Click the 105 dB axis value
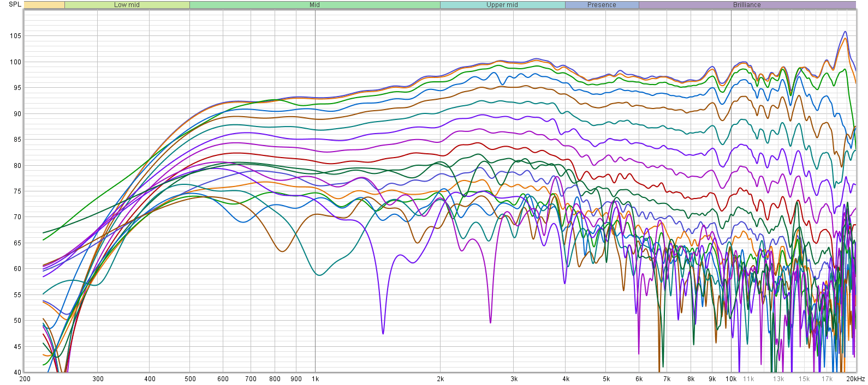 click(15, 36)
